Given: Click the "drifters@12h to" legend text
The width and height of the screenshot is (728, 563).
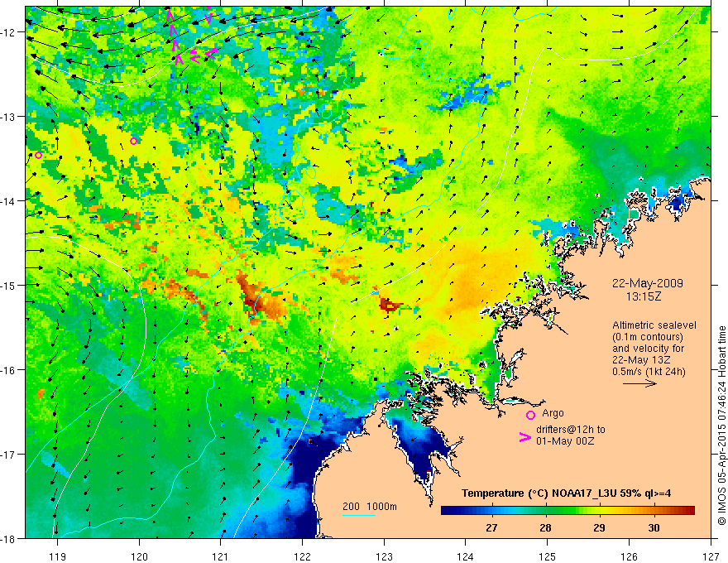Looking at the screenshot, I should pos(571,430).
